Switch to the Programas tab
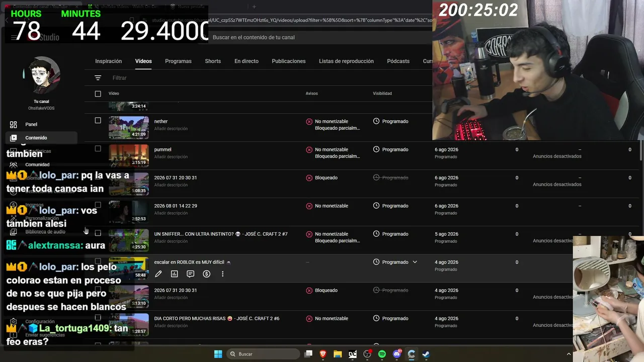Image resolution: width=644 pixels, height=362 pixels. click(178, 61)
